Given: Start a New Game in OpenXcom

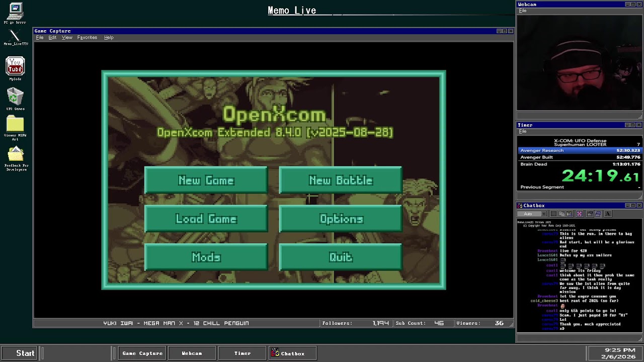Looking at the screenshot, I should click(206, 180).
